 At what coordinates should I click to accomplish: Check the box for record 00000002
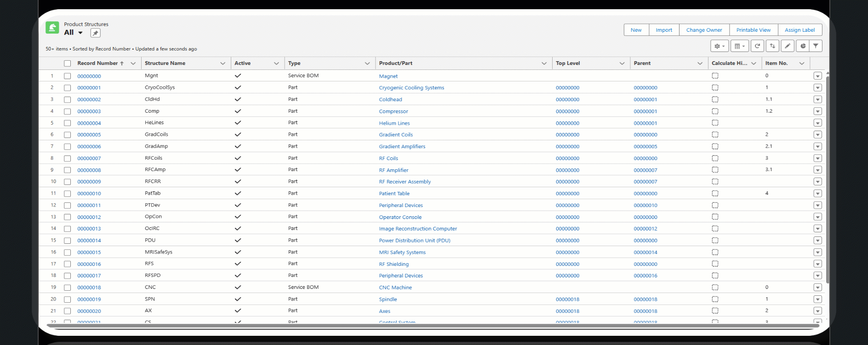coord(68,99)
